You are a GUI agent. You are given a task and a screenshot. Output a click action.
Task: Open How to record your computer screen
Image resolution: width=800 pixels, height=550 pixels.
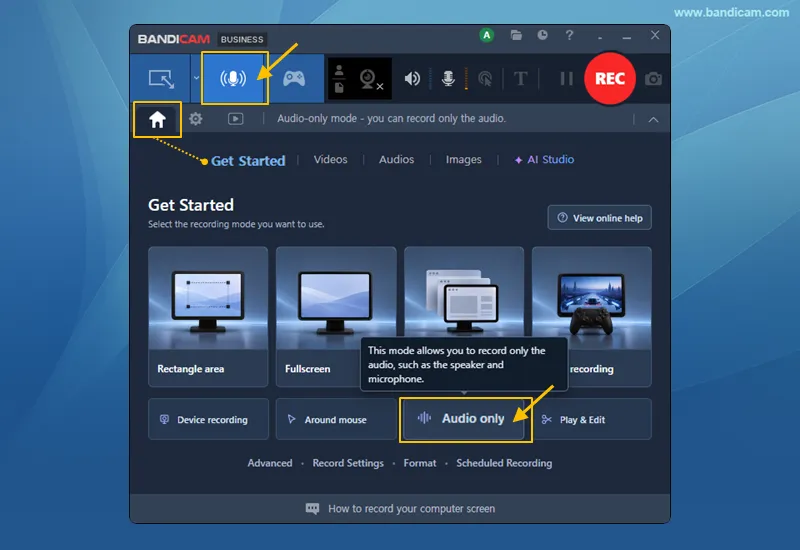[x=411, y=509]
